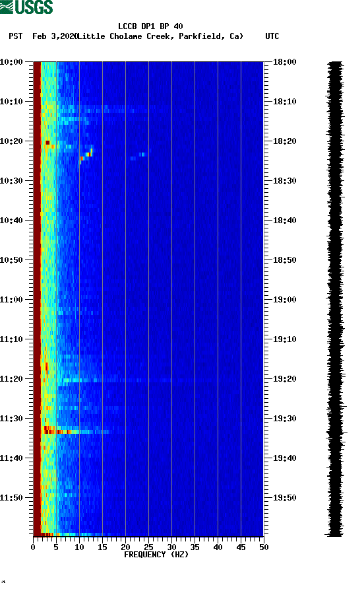The height and width of the screenshot is (589, 364).
Task: Click the 35 Hz frequency axis label
Action: coord(195,547)
